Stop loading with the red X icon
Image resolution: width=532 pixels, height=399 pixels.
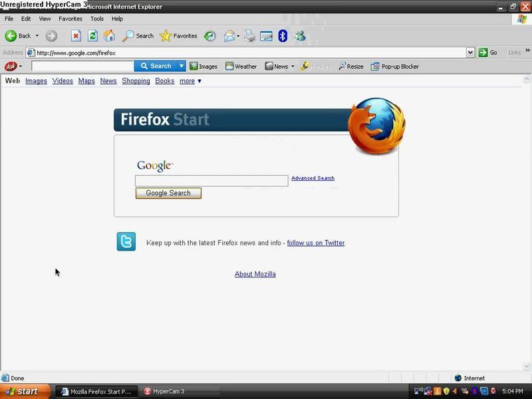tap(76, 36)
